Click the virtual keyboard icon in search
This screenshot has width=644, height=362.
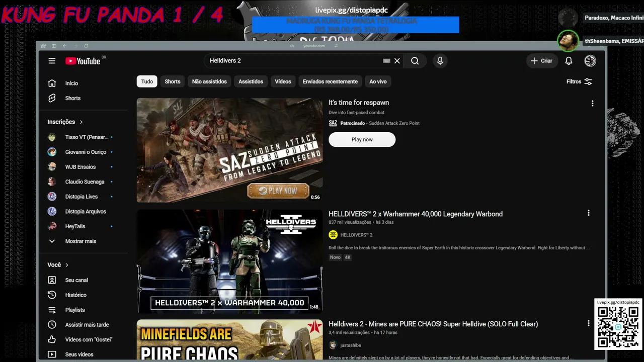[x=386, y=61]
